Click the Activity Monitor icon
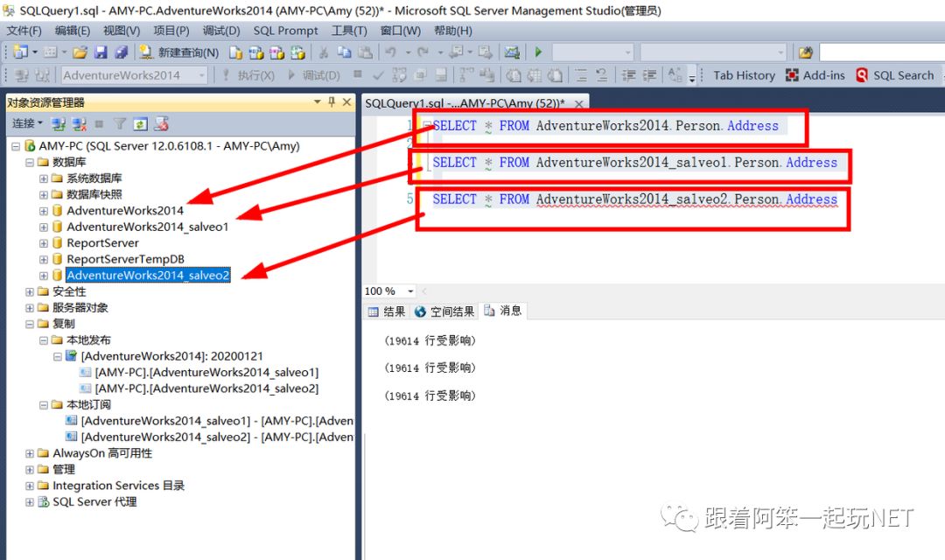This screenshot has height=560, width=945. click(512, 52)
